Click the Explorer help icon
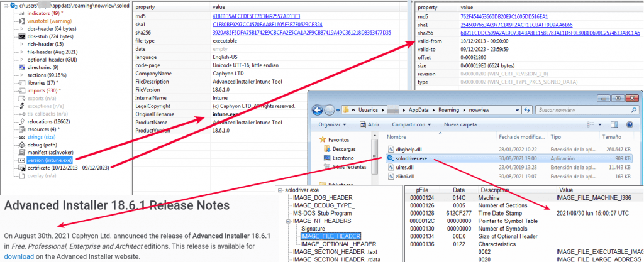The width and height of the screenshot is (644, 262). (x=629, y=124)
